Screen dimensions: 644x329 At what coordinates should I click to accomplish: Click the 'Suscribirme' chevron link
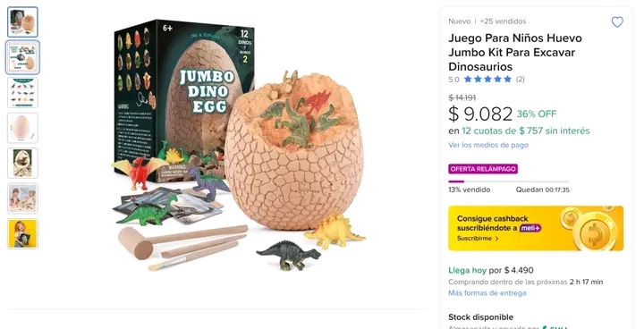[478, 239]
